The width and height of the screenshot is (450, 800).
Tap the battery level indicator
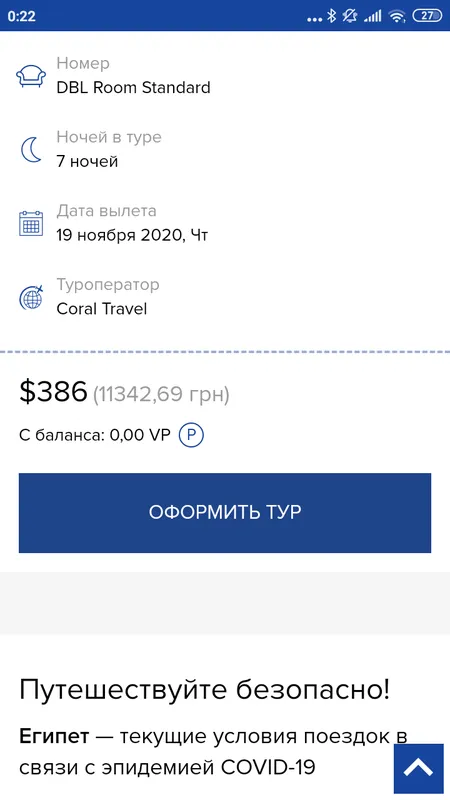point(427,16)
